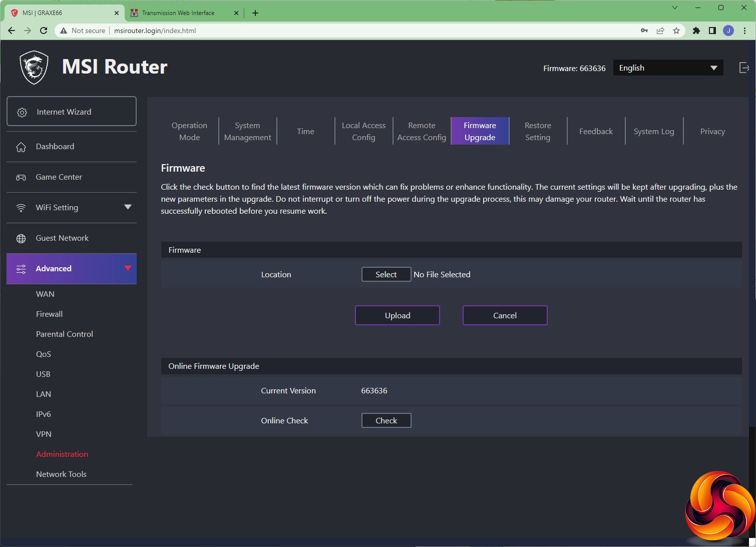Click the Game Center gamepad icon

(x=21, y=177)
